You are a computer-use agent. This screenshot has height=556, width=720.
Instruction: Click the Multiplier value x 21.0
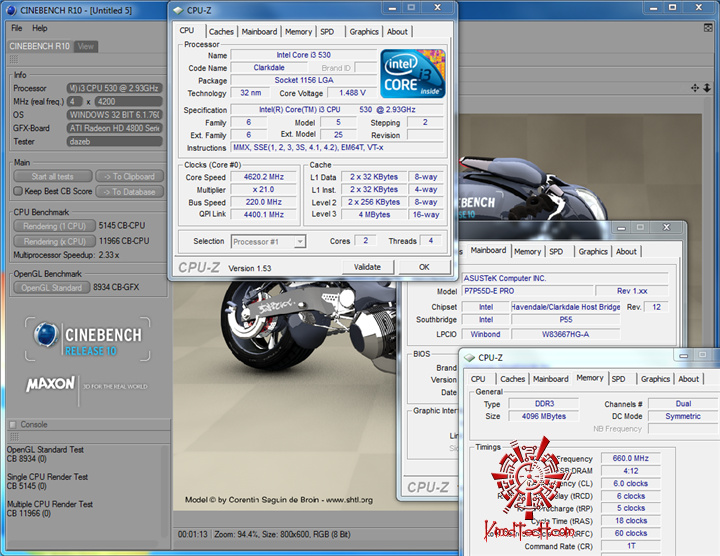(x=264, y=189)
